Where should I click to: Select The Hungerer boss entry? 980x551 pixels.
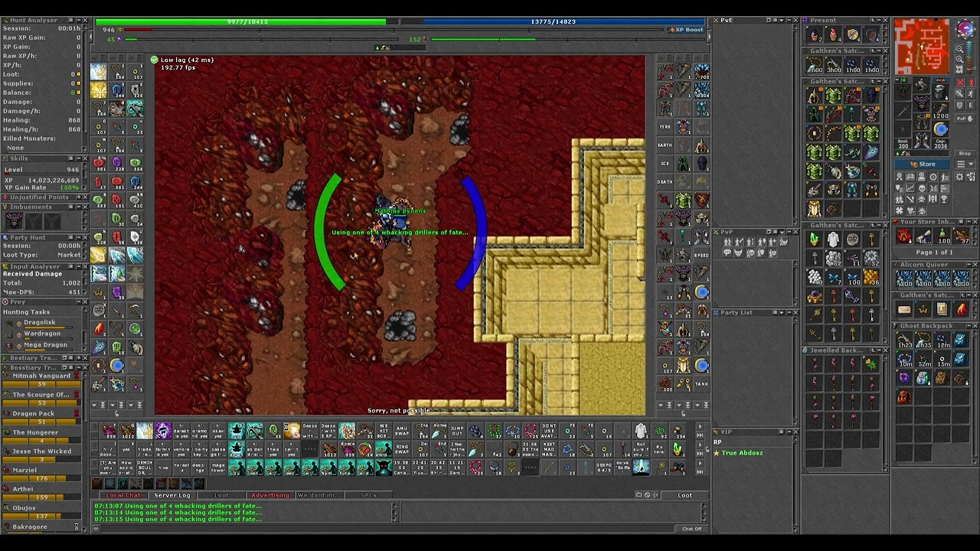41,435
